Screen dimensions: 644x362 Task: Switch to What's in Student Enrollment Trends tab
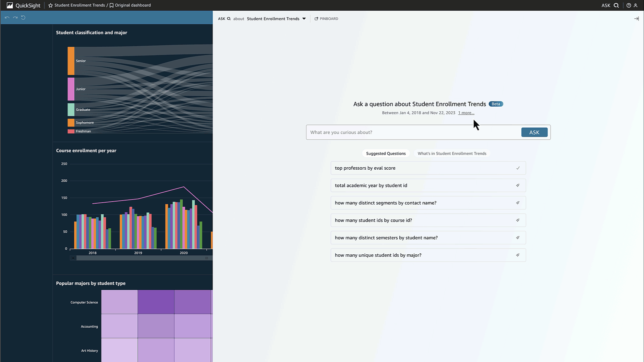[452, 153]
